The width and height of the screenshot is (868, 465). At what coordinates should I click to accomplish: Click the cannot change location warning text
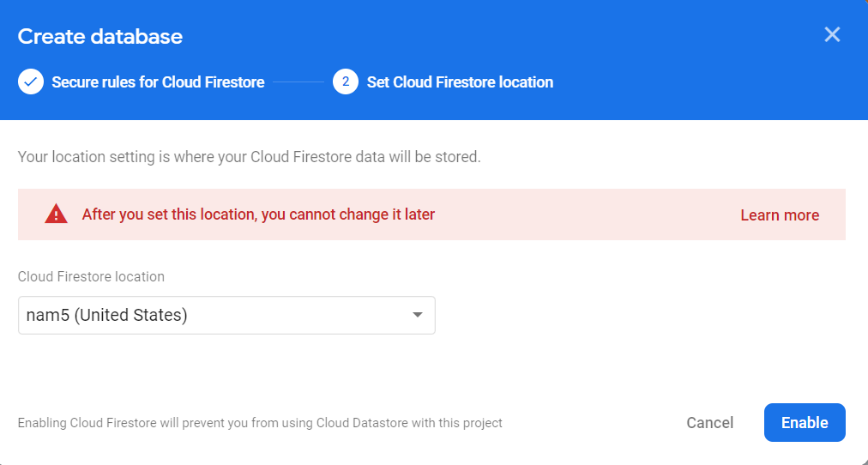tap(258, 214)
